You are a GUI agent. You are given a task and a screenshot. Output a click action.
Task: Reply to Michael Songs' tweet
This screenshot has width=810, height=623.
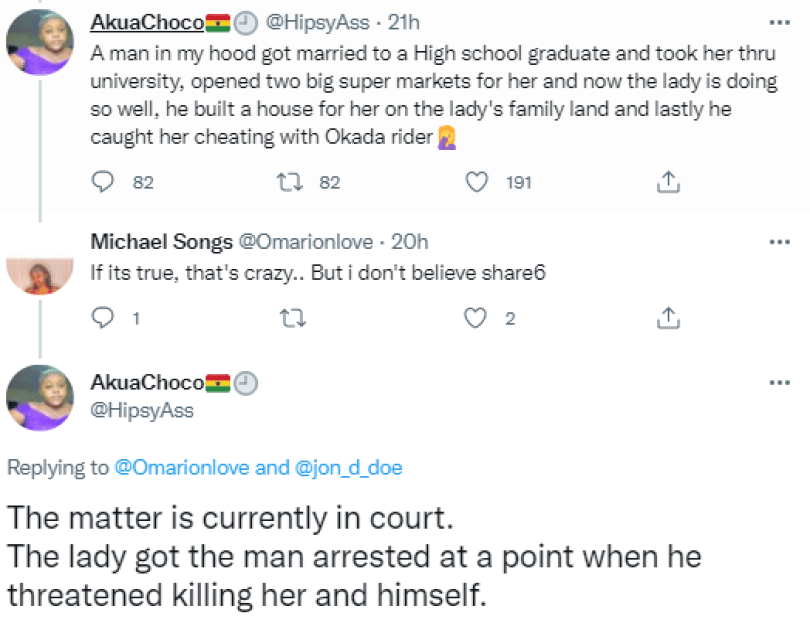103,318
